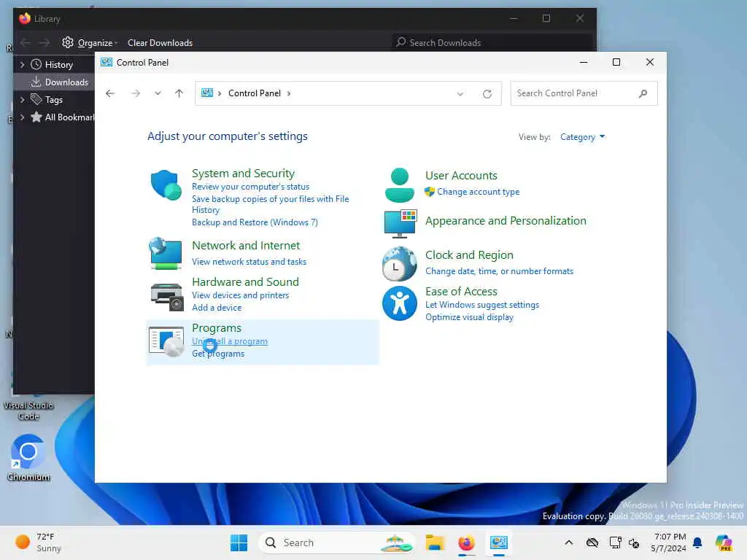The width and height of the screenshot is (747, 560).
Task: Open Add a device link
Action: (x=217, y=308)
